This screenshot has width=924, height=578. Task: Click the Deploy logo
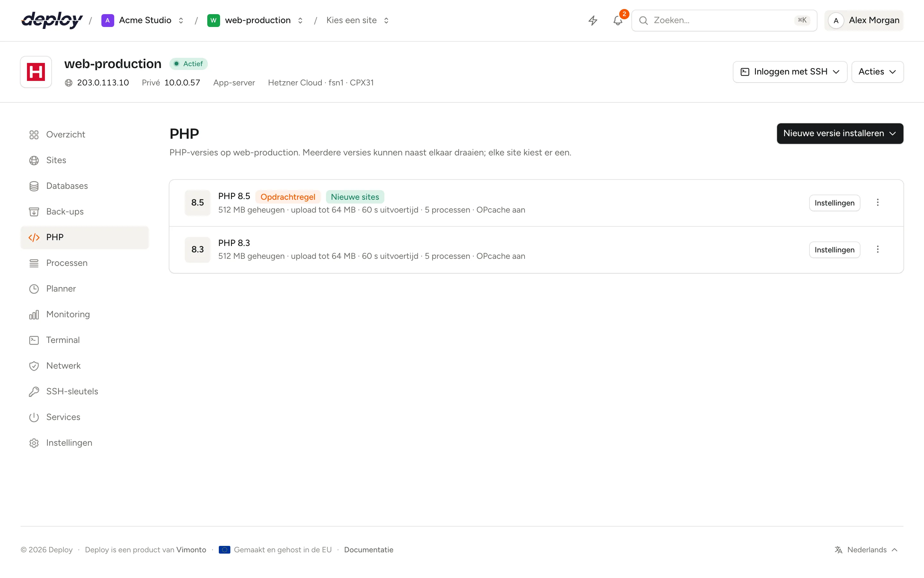pyautogui.click(x=52, y=20)
